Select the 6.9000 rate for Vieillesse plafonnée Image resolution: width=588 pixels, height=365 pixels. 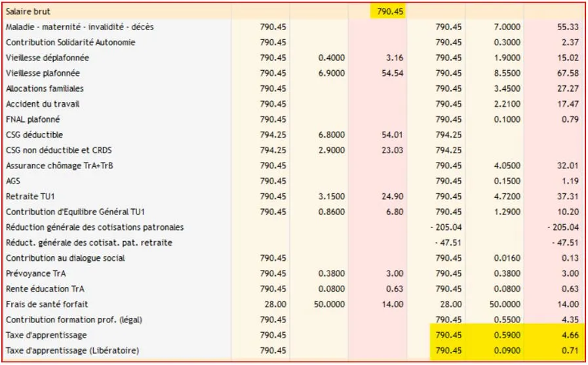[x=332, y=73]
